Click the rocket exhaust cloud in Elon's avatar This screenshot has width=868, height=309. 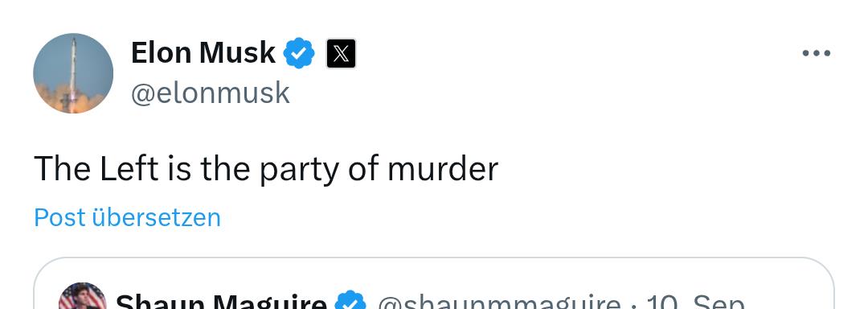pos(72,100)
